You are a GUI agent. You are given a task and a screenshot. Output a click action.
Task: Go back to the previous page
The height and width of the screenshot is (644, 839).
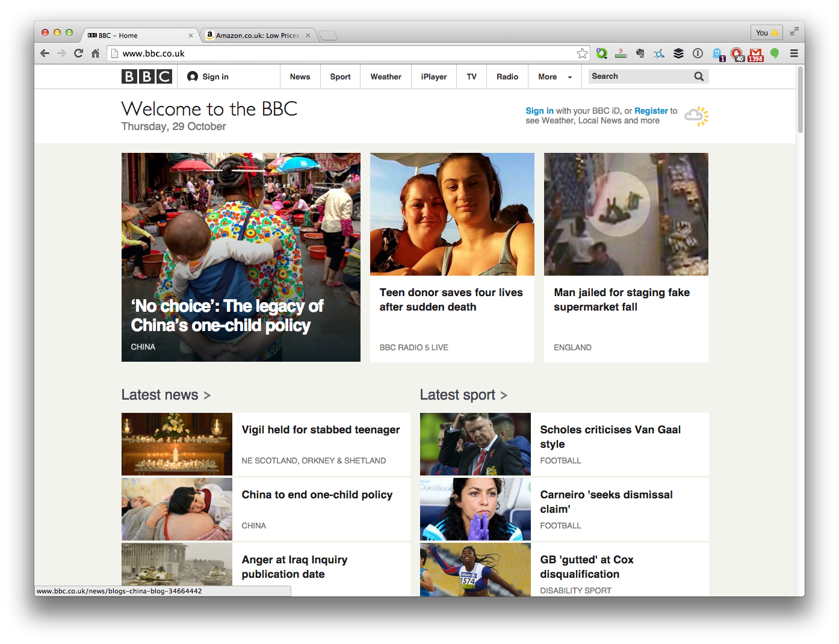coord(45,54)
